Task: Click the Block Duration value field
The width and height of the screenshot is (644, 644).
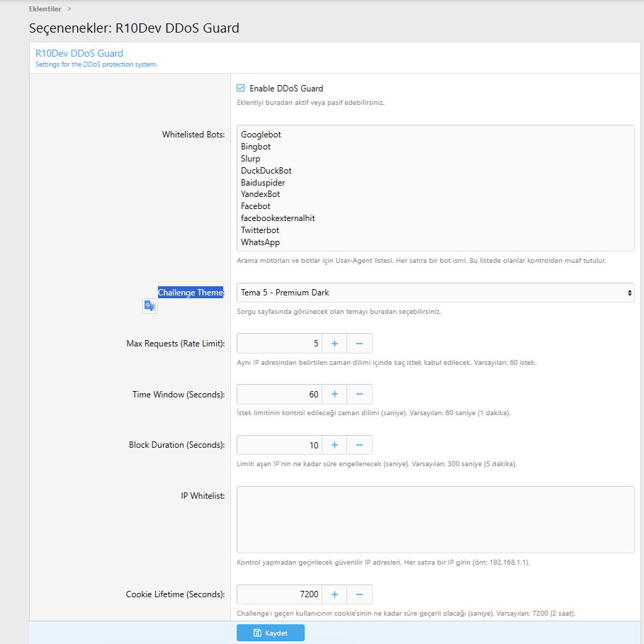Action: (279, 445)
